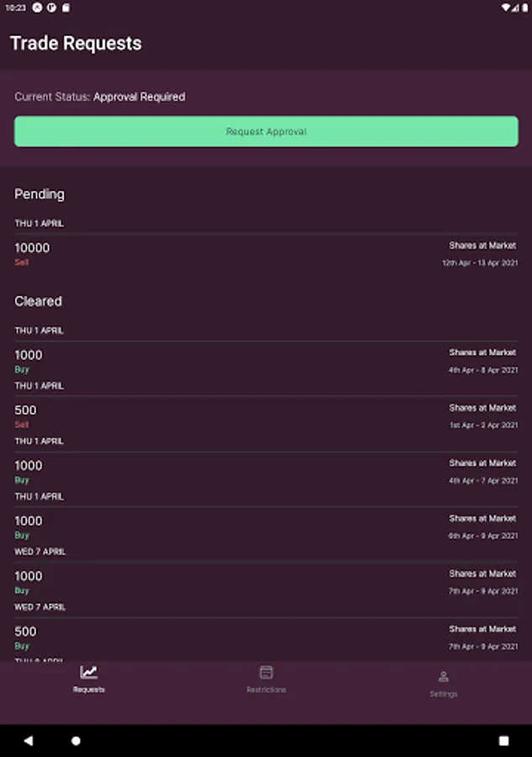Select 1000 Buy dated 4th Apr - 8 Apr
The width and height of the screenshot is (532, 757).
click(x=266, y=361)
